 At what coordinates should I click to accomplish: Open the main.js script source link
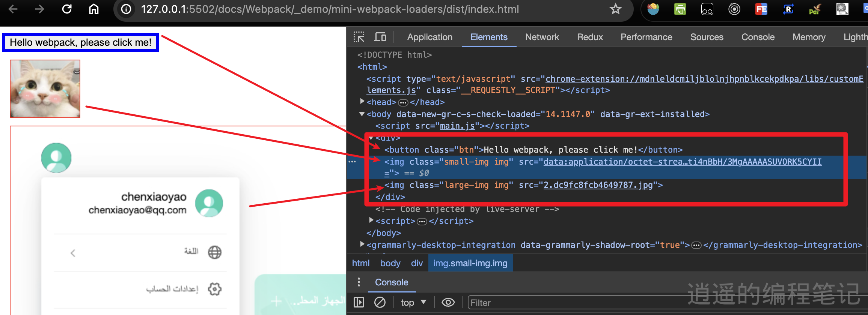point(457,126)
